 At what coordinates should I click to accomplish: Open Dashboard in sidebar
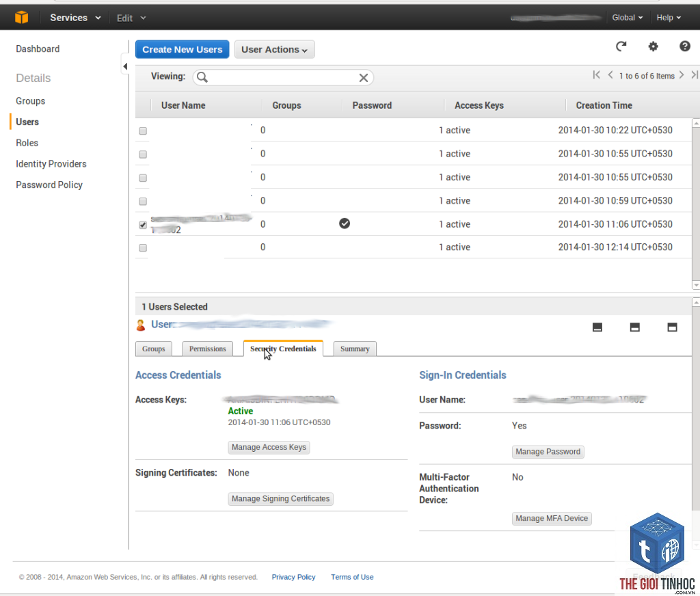point(38,49)
